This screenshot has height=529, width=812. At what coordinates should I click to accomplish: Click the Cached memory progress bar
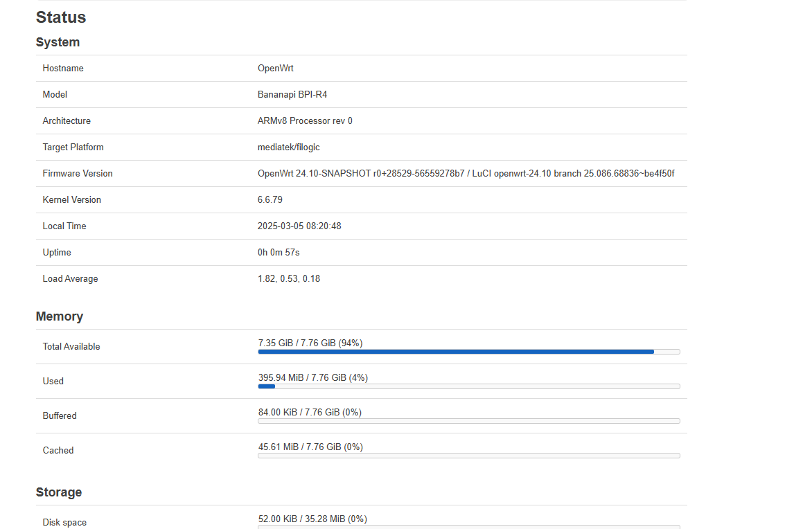pos(468,456)
